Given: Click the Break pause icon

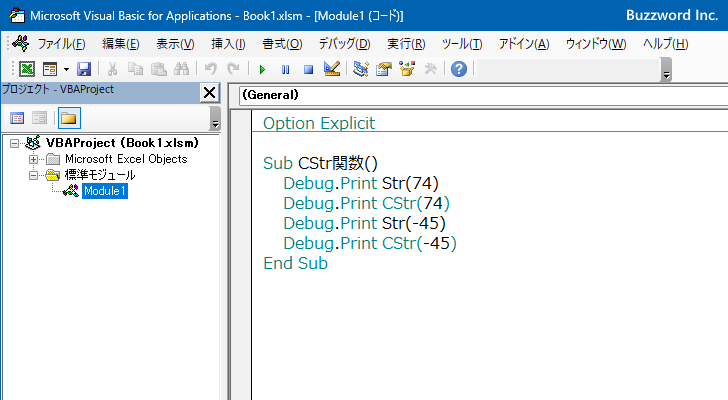Looking at the screenshot, I should (286, 70).
